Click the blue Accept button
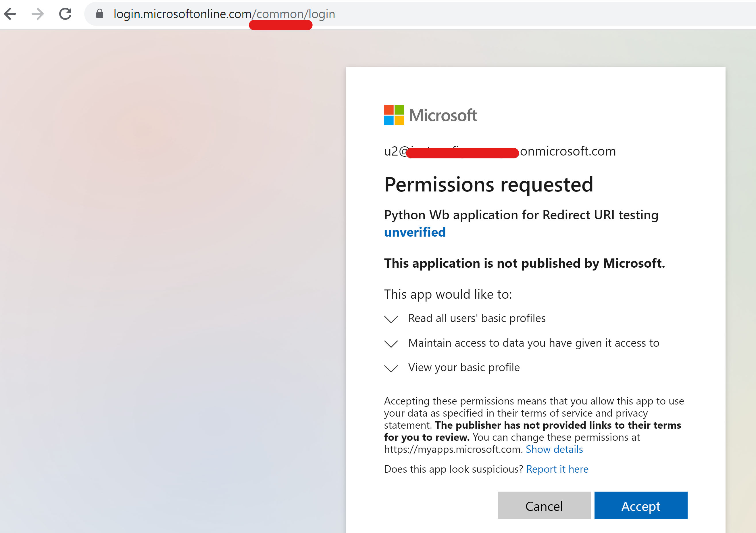This screenshot has height=533, width=756. (x=641, y=506)
